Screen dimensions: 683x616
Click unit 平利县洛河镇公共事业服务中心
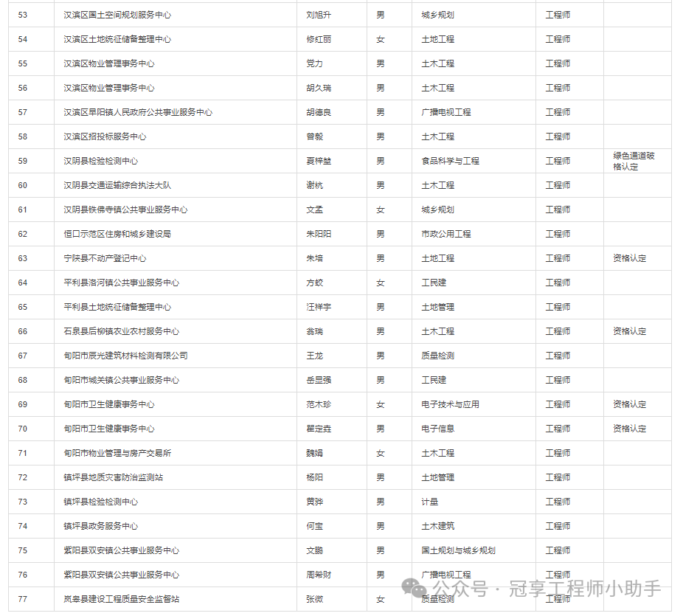[121, 283]
